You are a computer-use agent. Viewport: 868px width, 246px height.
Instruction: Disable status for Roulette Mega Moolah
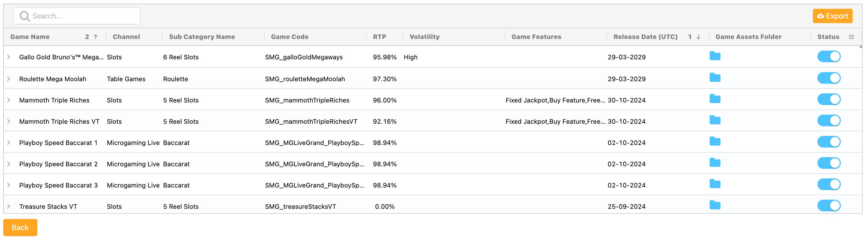pyautogui.click(x=828, y=78)
